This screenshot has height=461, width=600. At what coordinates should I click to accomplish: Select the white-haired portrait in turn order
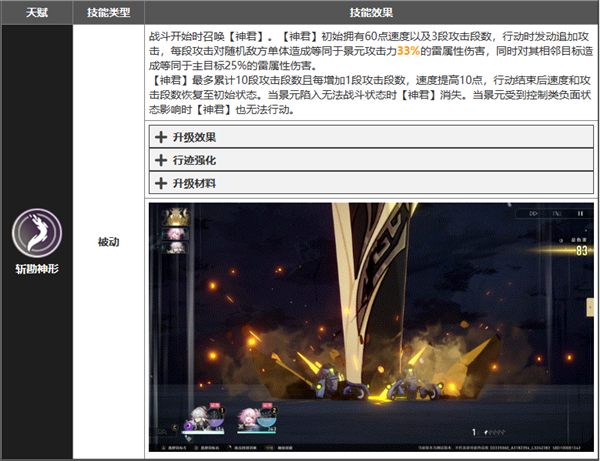176,248
